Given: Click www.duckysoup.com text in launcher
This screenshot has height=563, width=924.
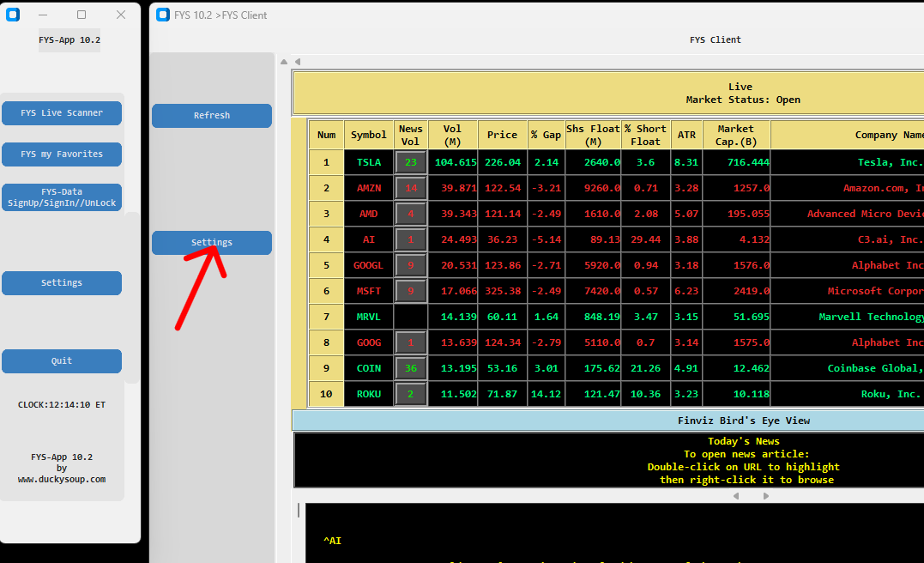Looking at the screenshot, I should click(62, 480).
